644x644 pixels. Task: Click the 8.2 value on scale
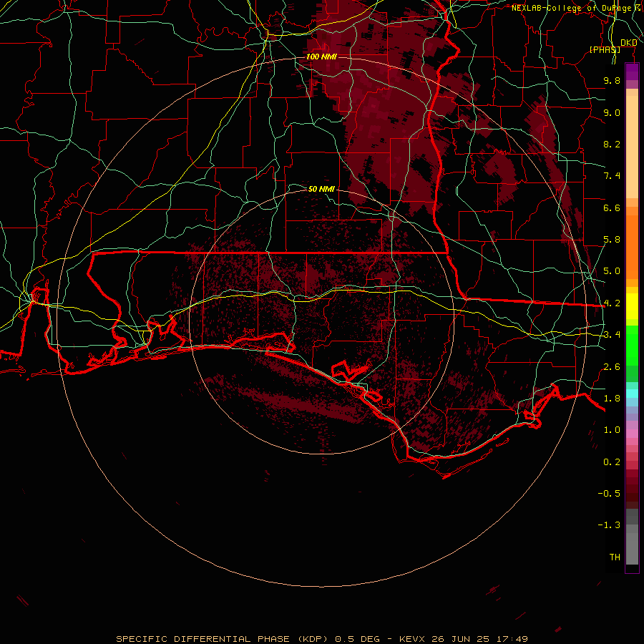[x=612, y=144]
